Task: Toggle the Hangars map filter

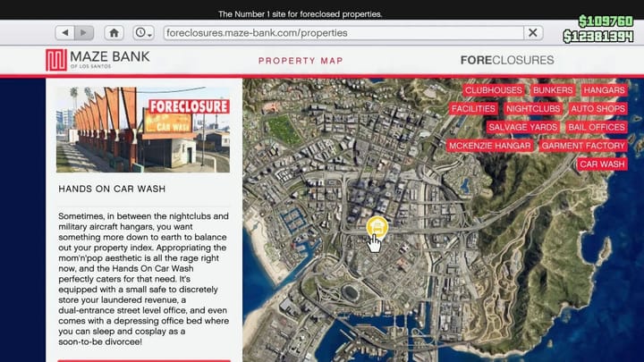Action: click(604, 90)
